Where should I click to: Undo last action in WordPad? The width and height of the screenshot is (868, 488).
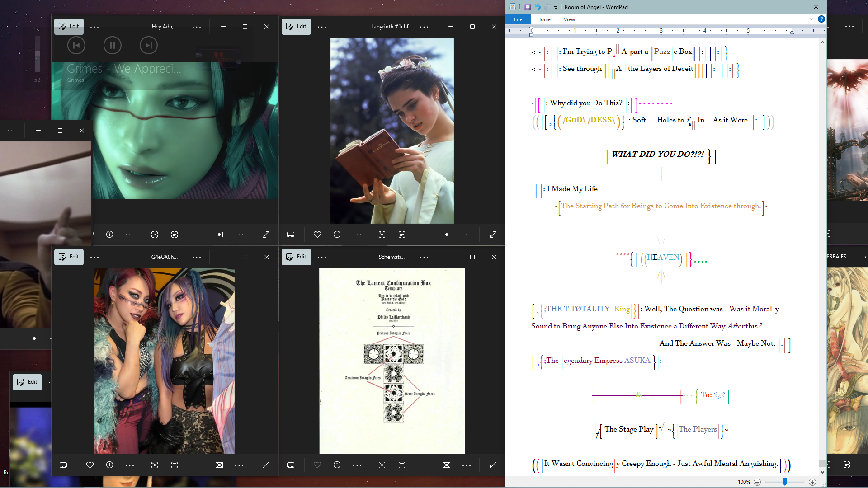click(x=538, y=7)
